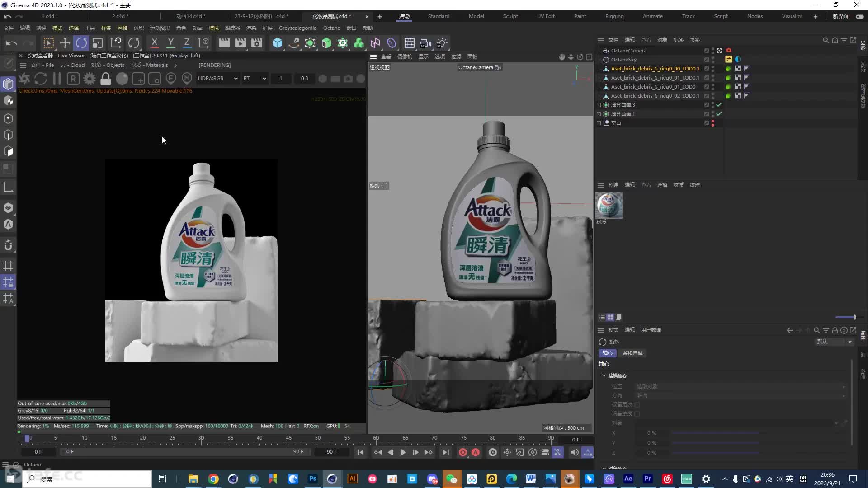Activate the Rotate tool in top toolbar

click(x=81, y=43)
